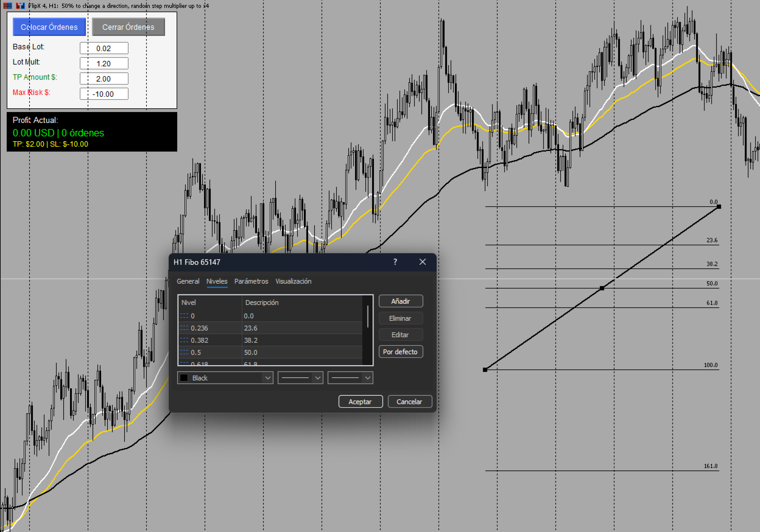Screen dimensions: 760x532
Task: Select the level 0.236 row
Action: tap(270, 328)
